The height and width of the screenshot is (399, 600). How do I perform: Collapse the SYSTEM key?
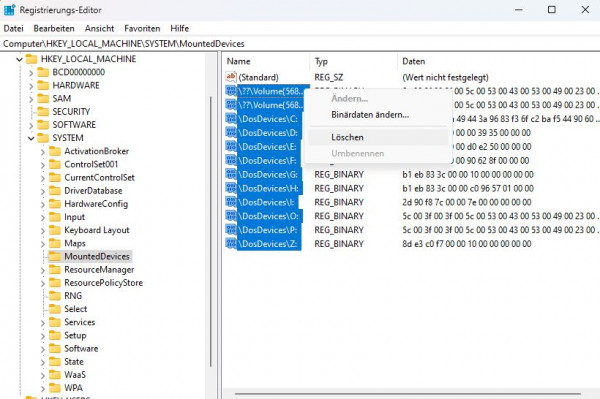coord(31,138)
